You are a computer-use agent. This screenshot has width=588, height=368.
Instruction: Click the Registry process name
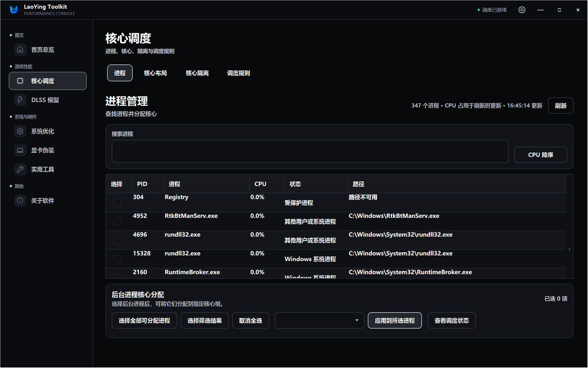pyautogui.click(x=176, y=197)
